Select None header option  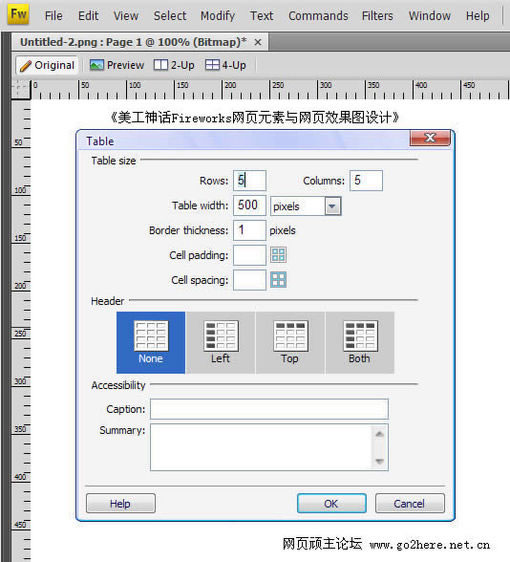point(151,343)
